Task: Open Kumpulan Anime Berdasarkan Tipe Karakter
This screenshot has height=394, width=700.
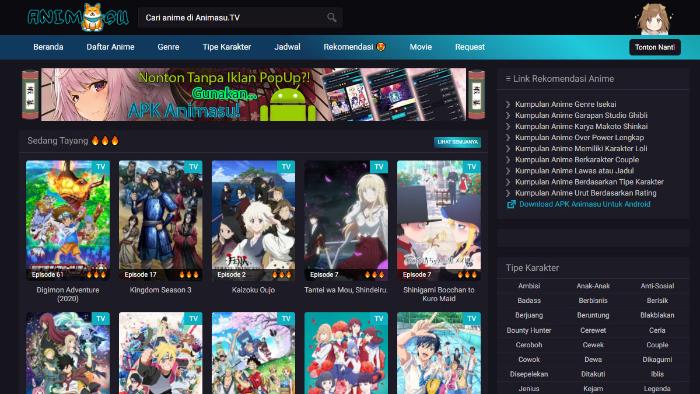Action: pyautogui.click(x=589, y=182)
